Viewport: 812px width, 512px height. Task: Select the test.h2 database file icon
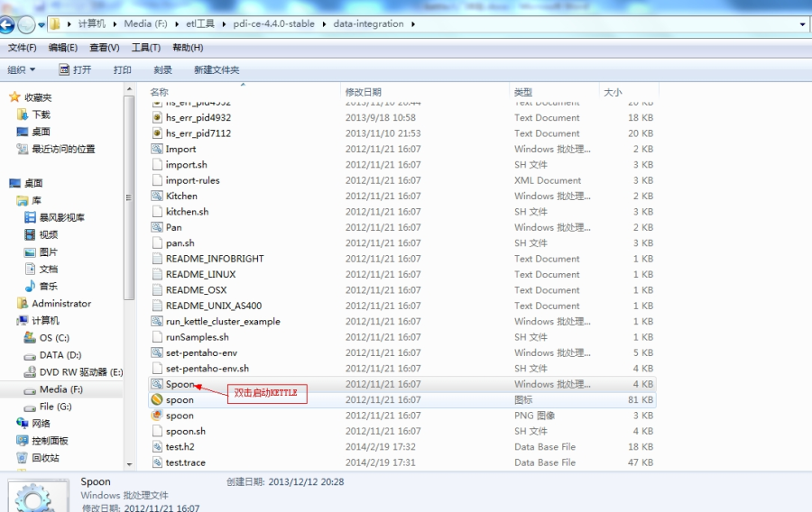(157, 446)
